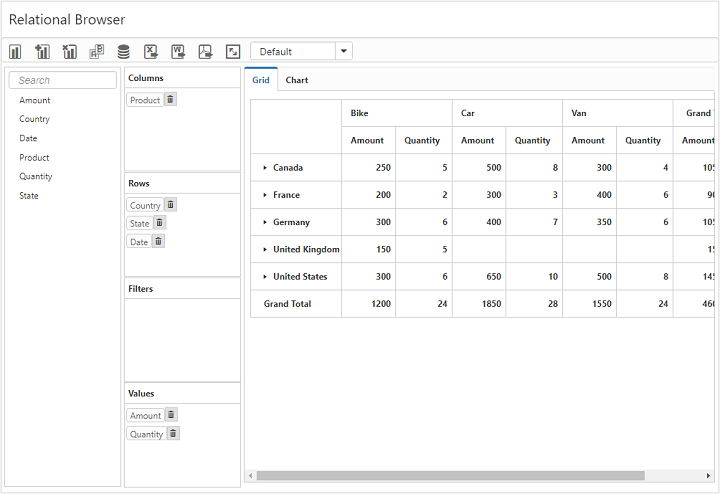Click the full-screen toggle icon
The height and width of the screenshot is (494, 720).
tap(232, 51)
